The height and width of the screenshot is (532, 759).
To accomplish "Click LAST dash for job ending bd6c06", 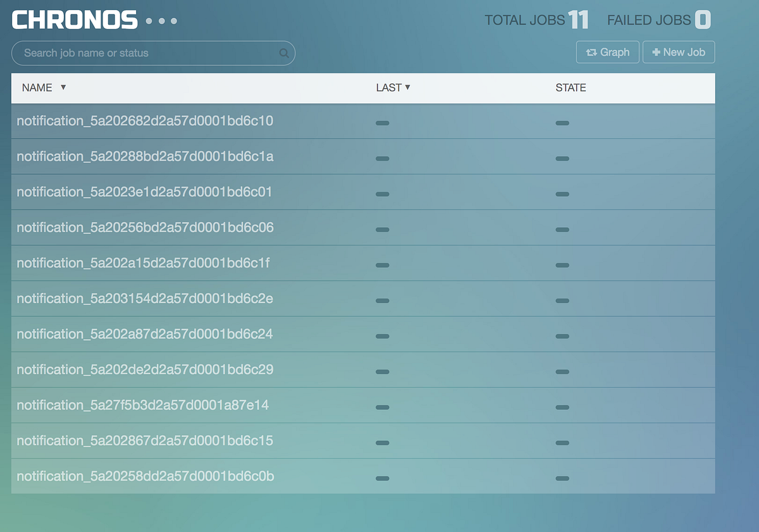I will pyautogui.click(x=382, y=230).
